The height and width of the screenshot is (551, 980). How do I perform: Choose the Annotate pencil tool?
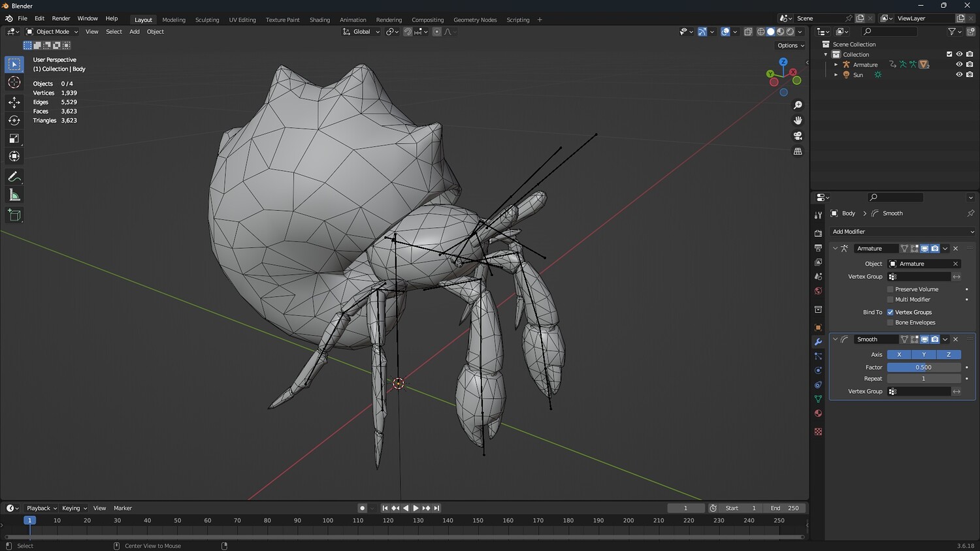(14, 177)
